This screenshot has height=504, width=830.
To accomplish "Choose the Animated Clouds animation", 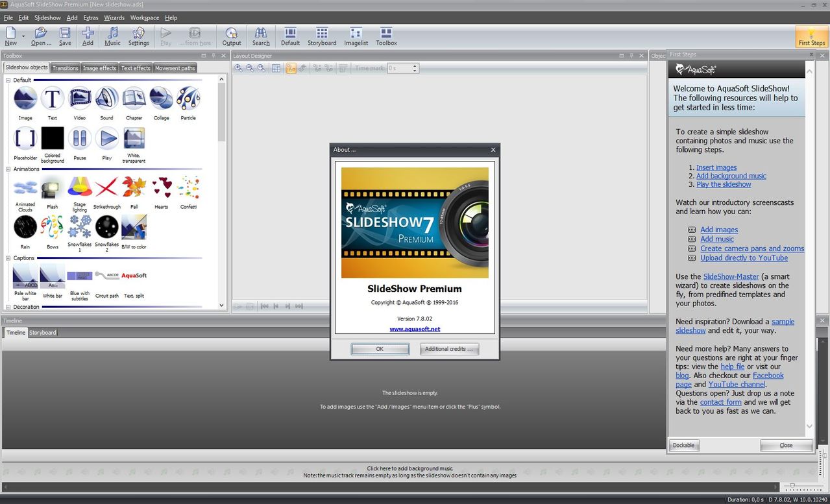I will coord(25,188).
